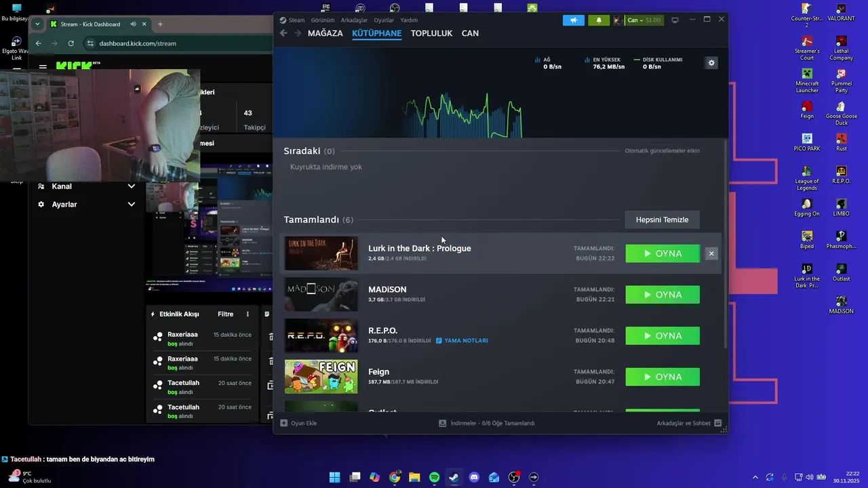Open the Goose Goose Duck desktop icon

[841, 113]
